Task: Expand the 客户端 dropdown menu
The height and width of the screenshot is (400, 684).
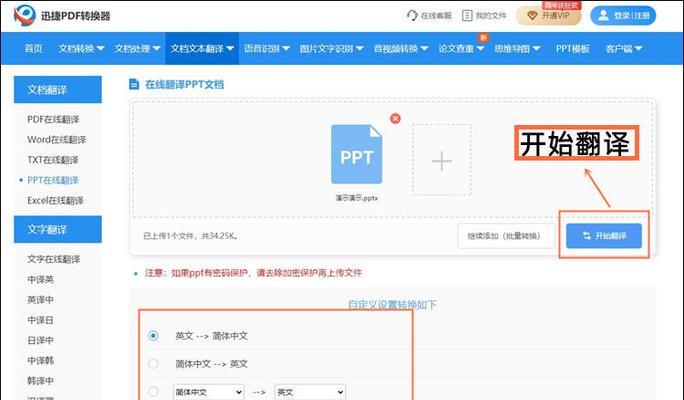Action: coord(624,48)
